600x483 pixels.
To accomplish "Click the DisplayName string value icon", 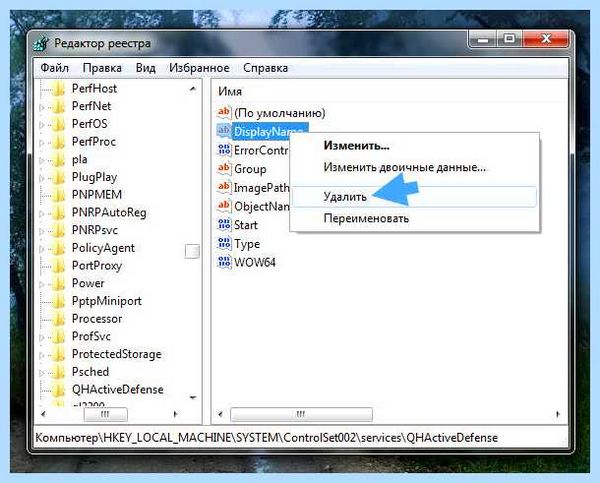I will click(224, 131).
